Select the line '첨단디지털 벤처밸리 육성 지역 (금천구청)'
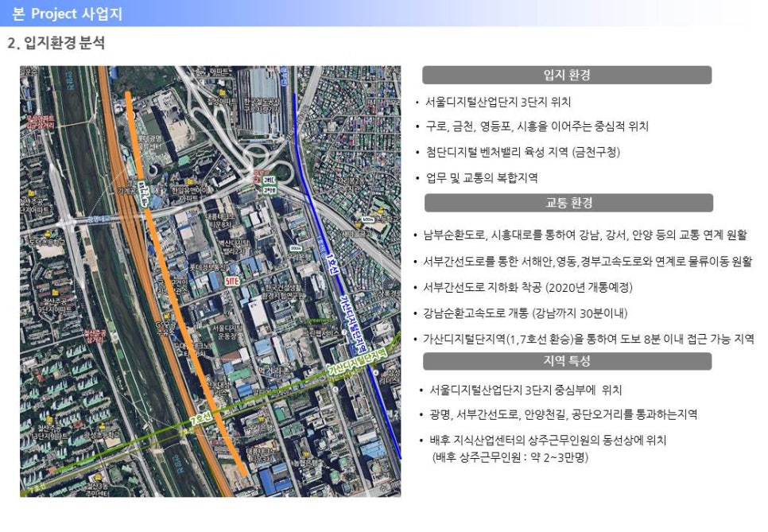 tap(522, 152)
